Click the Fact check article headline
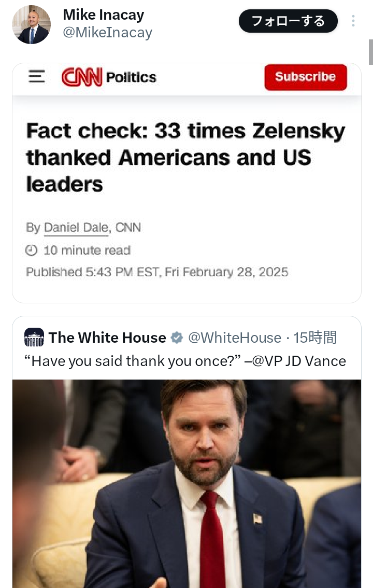 185,157
